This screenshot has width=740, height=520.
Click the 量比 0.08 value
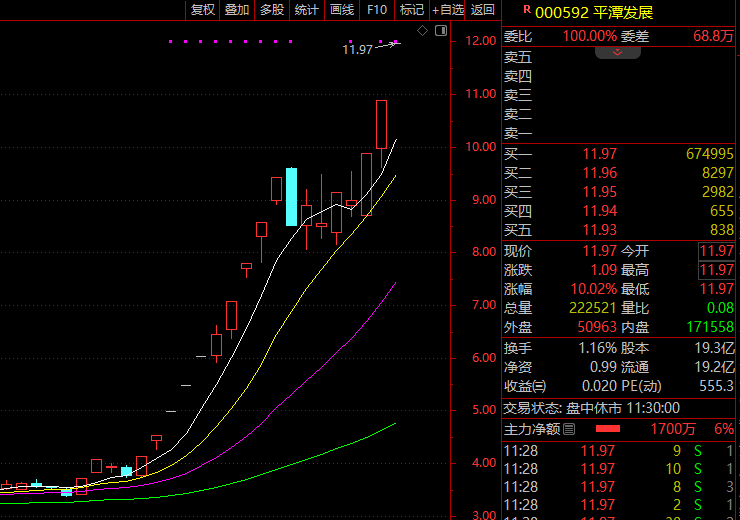(x=720, y=308)
